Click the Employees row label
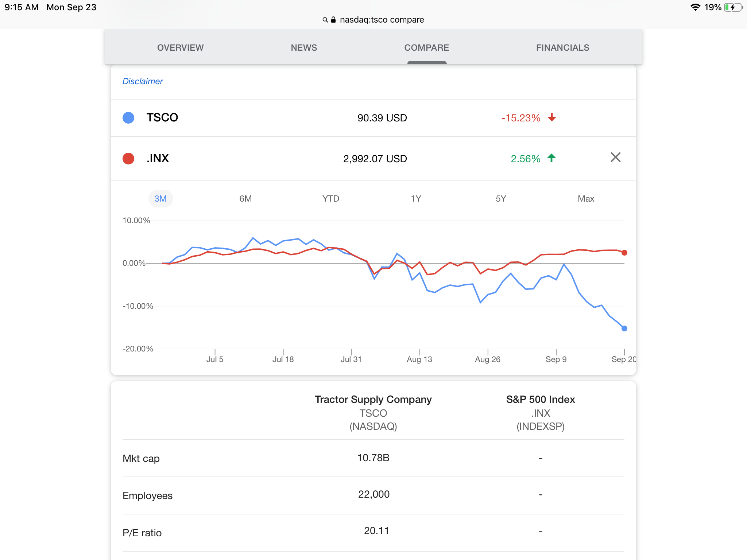 (147, 496)
